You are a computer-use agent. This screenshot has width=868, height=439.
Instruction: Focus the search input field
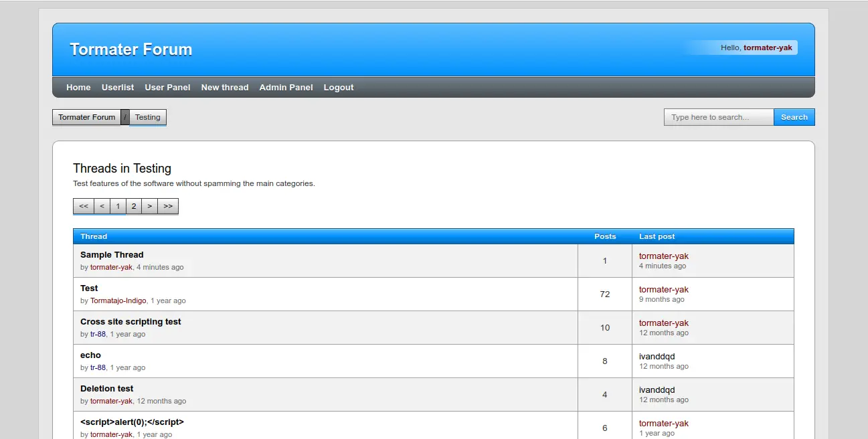[x=719, y=117]
